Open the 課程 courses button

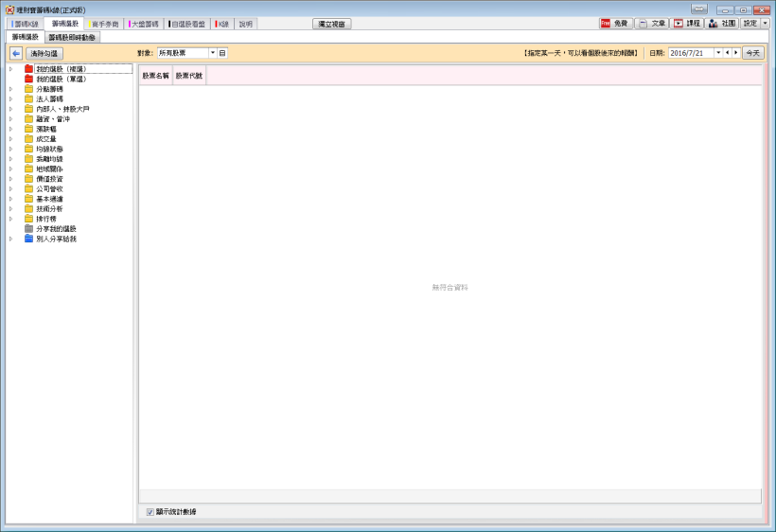[687, 24]
